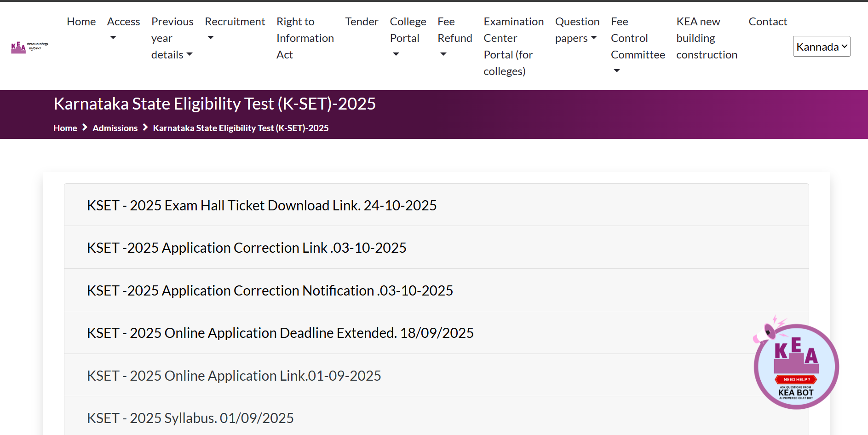Viewport: 868px width, 435px height.
Task: Open Examination Center Portal for colleges
Action: tap(513, 46)
